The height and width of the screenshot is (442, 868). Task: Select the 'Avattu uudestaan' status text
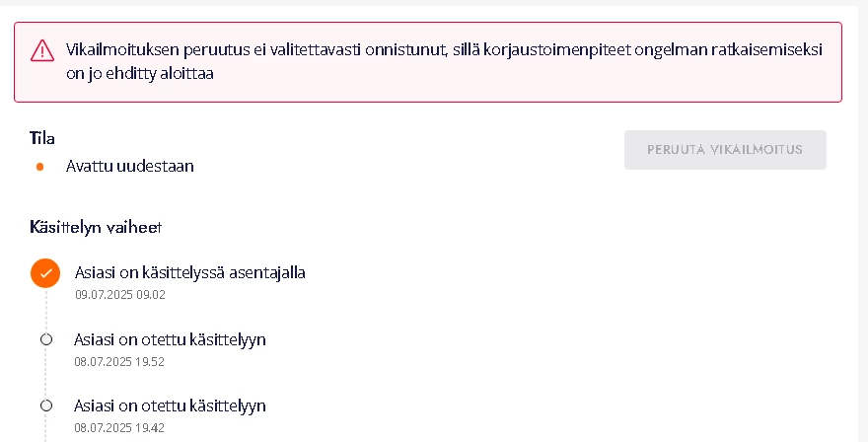coord(129,166)
